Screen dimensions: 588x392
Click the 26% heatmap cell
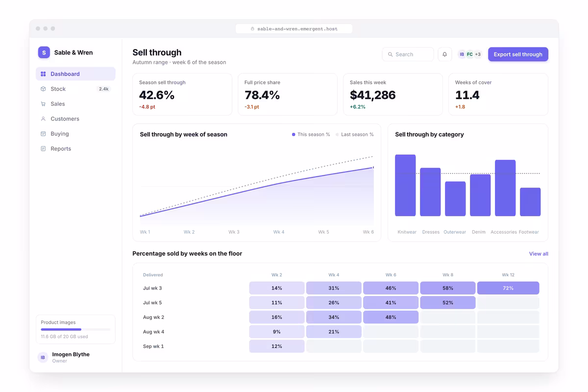click(x=334, y=303)
